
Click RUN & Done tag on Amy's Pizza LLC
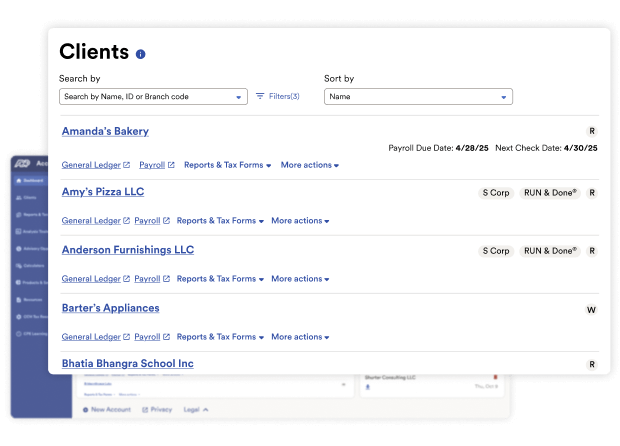pyautogui.click(x=550, y=193)
